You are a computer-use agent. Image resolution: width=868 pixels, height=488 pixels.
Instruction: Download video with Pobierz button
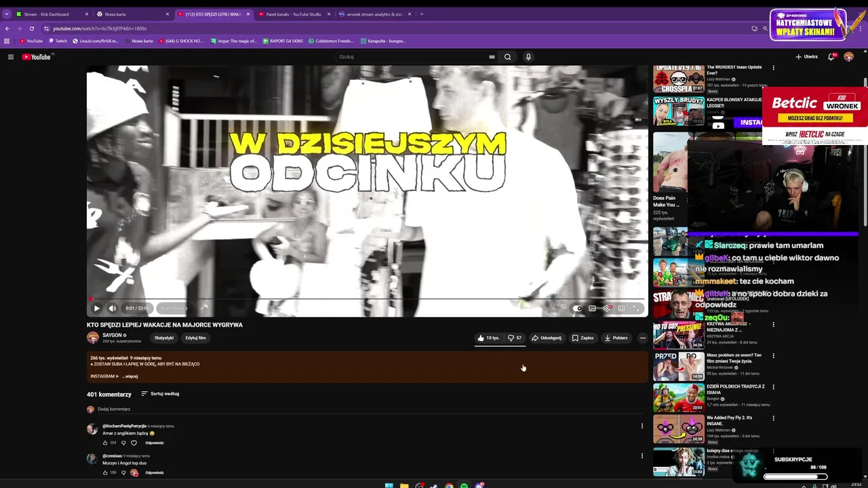(x=616, y=338)
